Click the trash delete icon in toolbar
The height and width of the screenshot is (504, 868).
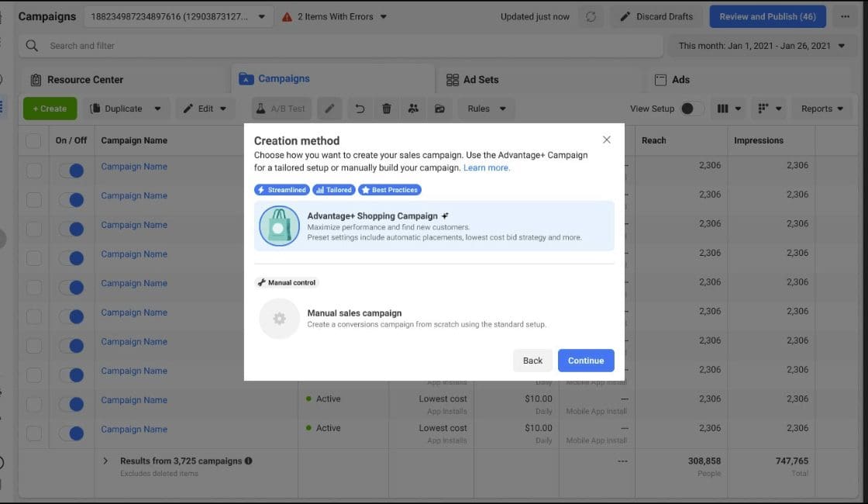click(x=386, y=109)
